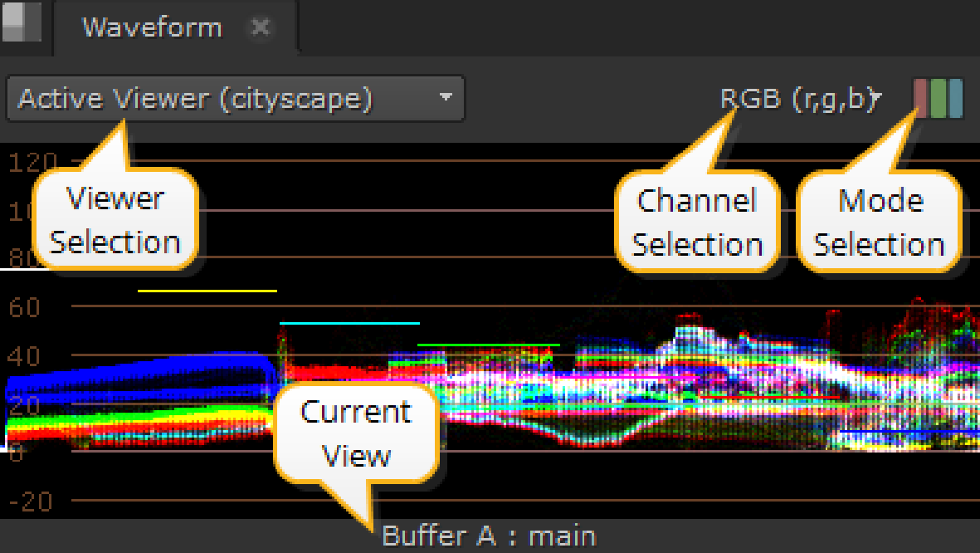This screenshot has width=980, height=553.
Task: Click the 120 scale label on waveform
Action: (33, 161)
